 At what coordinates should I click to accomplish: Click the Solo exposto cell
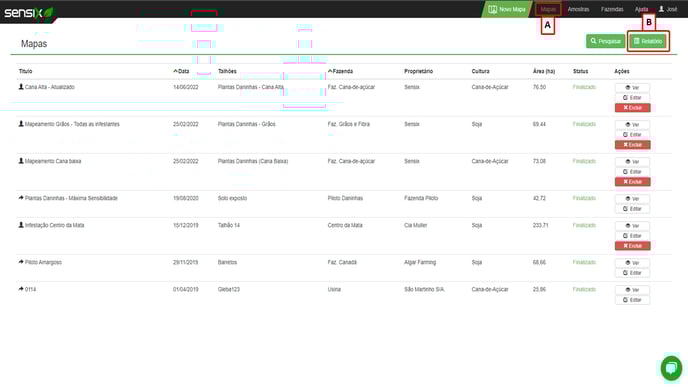click(232, 198)
